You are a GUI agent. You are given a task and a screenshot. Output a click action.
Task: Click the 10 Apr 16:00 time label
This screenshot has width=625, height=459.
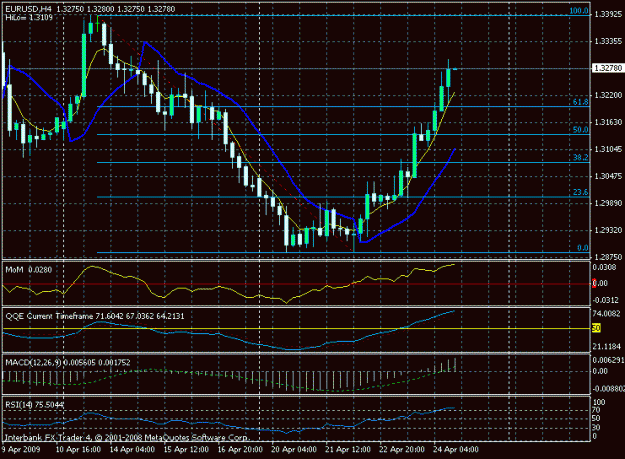[78, 449]
